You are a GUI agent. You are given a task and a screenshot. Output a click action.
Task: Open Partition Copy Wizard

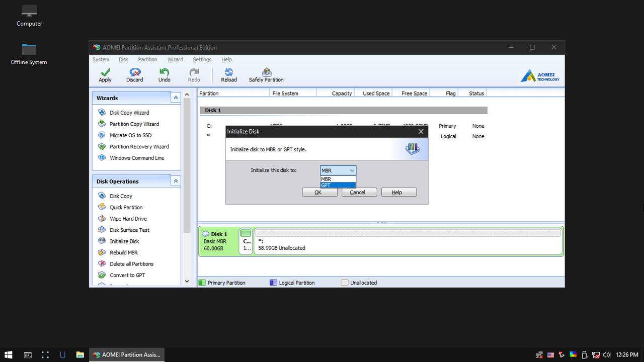click(134, 124)
